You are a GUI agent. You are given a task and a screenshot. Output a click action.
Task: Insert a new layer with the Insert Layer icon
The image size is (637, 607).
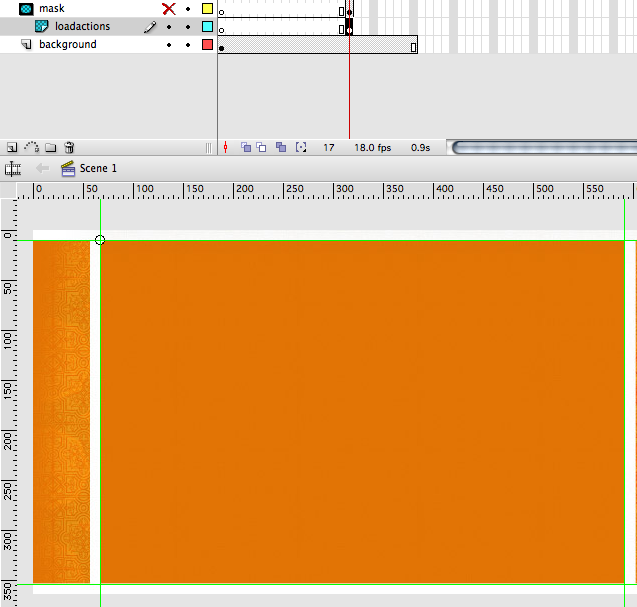12,147
